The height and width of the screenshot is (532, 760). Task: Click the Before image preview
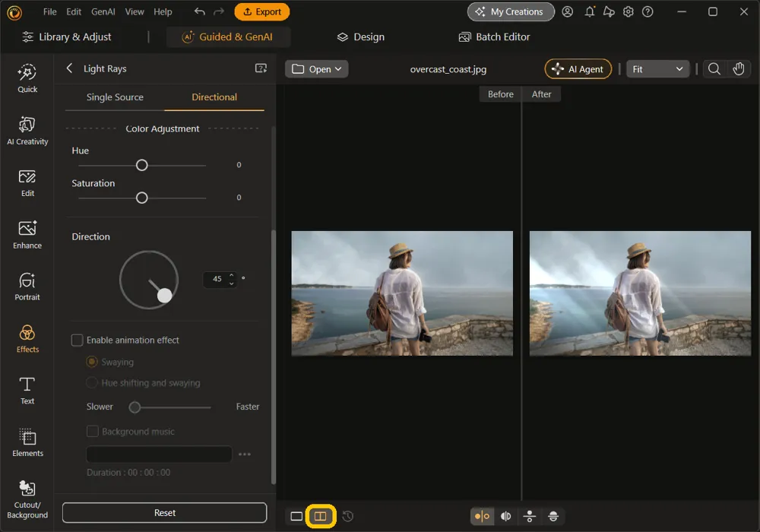[402, 293]
